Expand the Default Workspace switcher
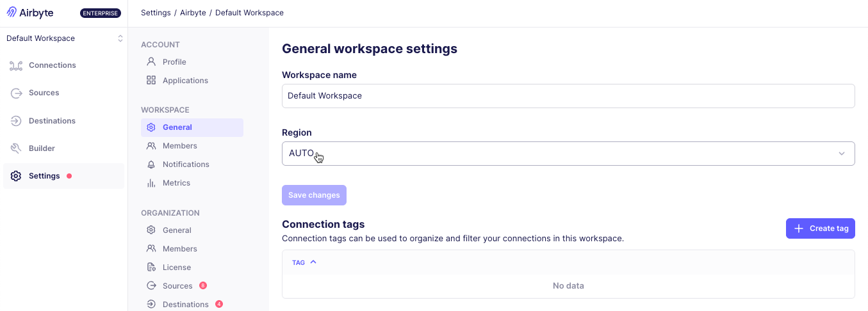This screenshot has width=868, height=311. 64,38
